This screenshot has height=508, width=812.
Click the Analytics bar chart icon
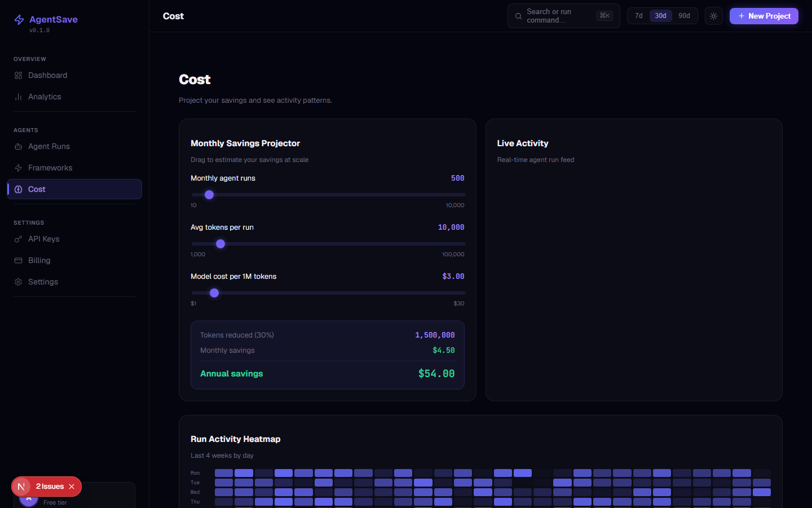(18, 97)
